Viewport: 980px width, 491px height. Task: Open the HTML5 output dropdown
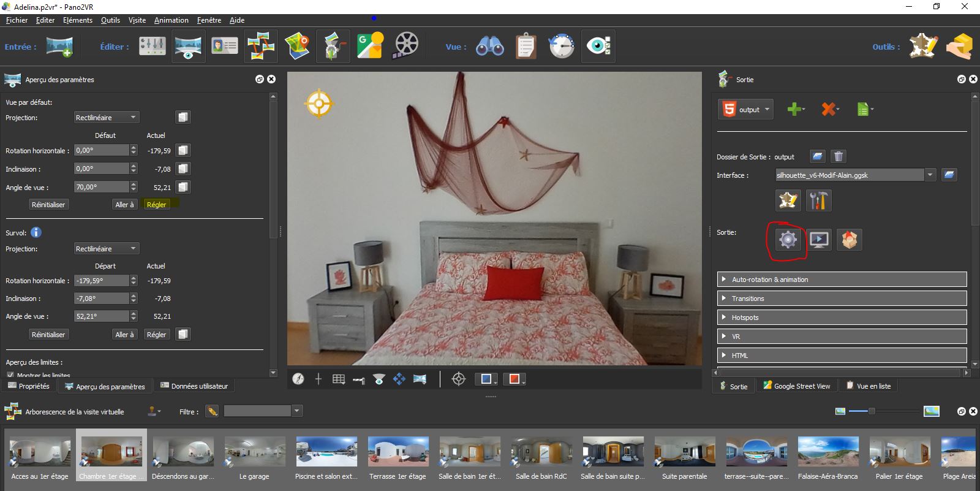[745, 109]
